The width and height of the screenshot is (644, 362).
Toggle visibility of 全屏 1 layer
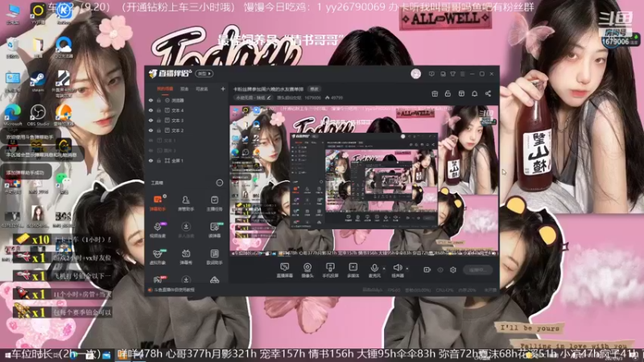tap(151, 161)
